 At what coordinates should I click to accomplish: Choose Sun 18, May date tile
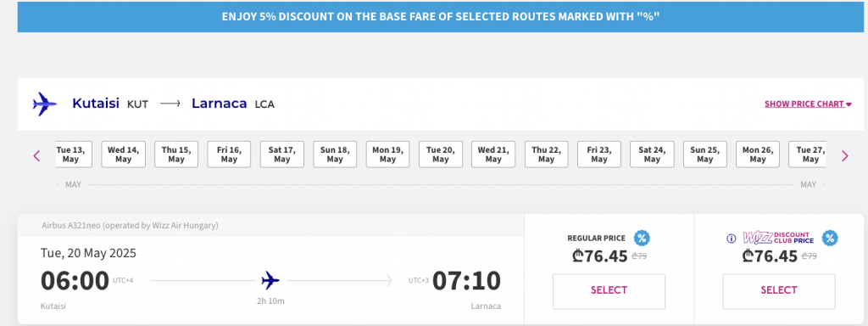[335, 155]
